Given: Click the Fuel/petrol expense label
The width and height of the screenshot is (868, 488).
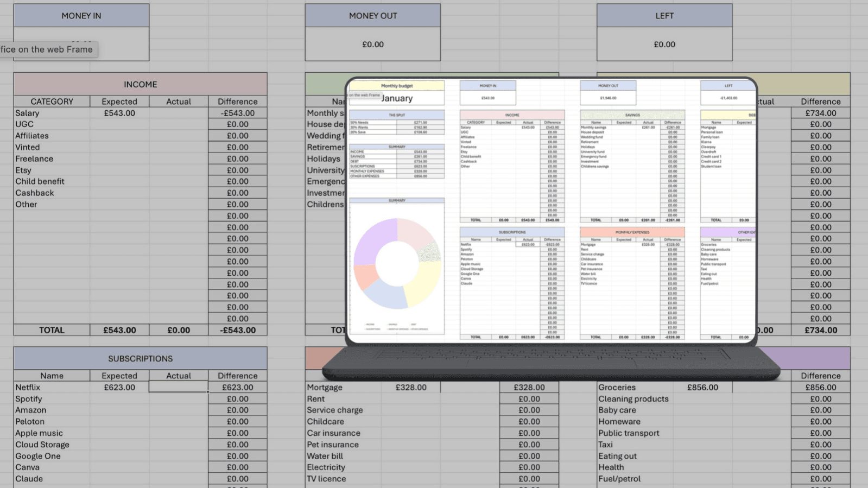Looking at the screenshot, I should (619, 479).
